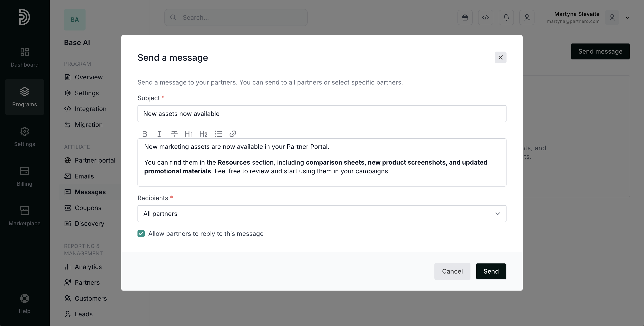Open the Recipients All partners dropdown
644x326 pixels.
[x=322, y=214]
